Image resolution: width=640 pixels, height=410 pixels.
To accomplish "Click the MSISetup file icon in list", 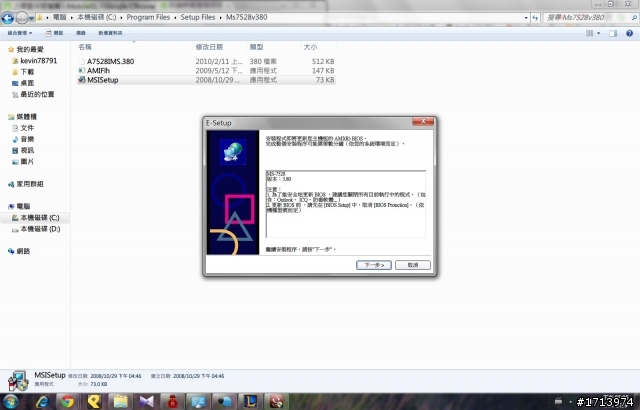I will tap(82, 80).
